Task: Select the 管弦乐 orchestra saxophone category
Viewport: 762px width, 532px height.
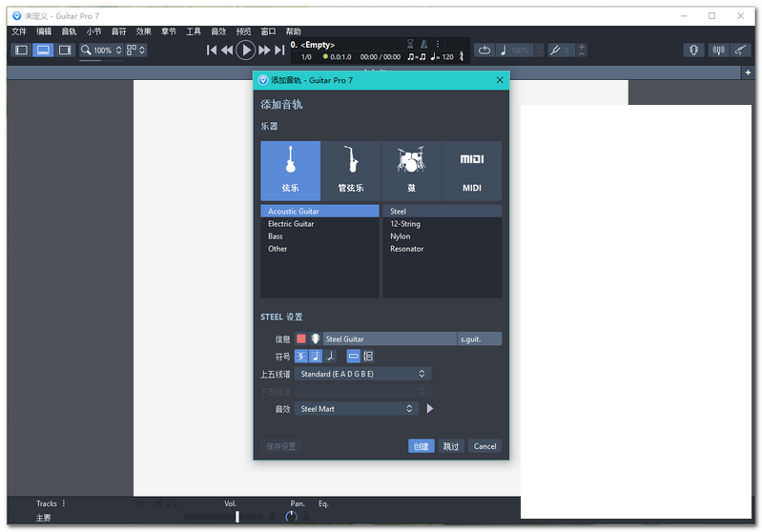Action: (350, 171)
